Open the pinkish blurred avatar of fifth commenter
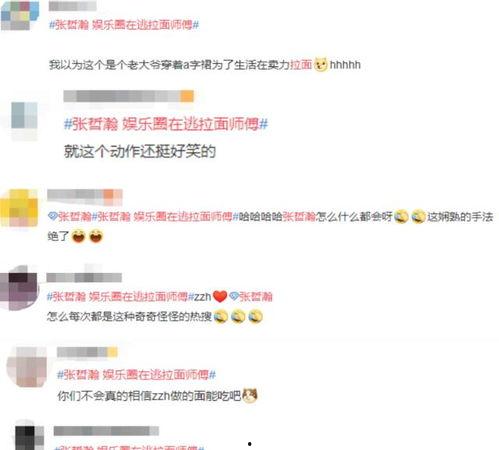This screenshot has width=499, height=450. [x=28, y=367]
